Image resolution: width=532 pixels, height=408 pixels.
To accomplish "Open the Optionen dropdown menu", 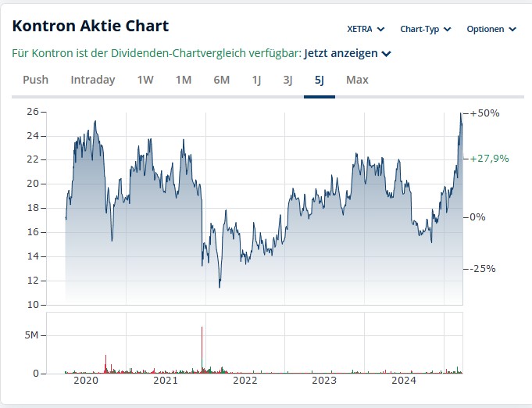I will click(x=491, y=29).
